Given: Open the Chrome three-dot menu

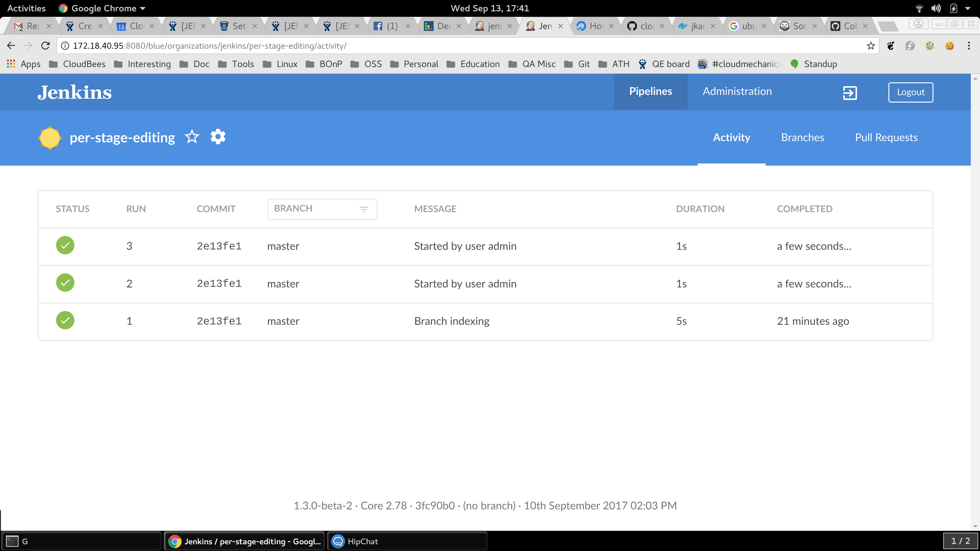Looking at the screenshot, I should (x=969, y=46).
